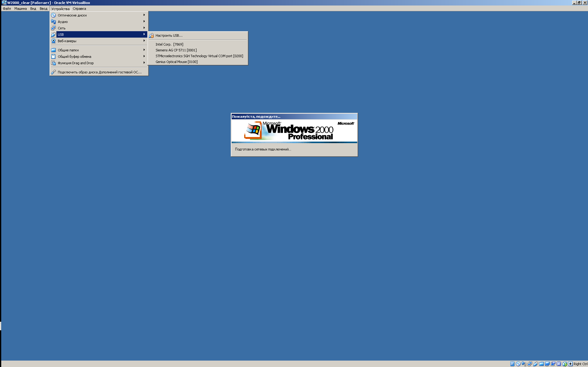Click the CPU virtualization status bar icon
The image size is (588, 367).
559,364
